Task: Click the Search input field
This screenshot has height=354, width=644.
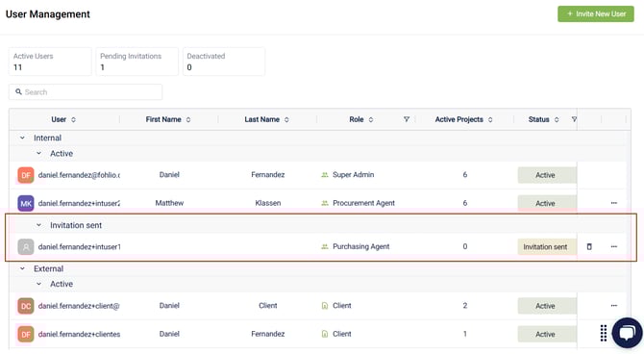Action: tap(86, 92)
